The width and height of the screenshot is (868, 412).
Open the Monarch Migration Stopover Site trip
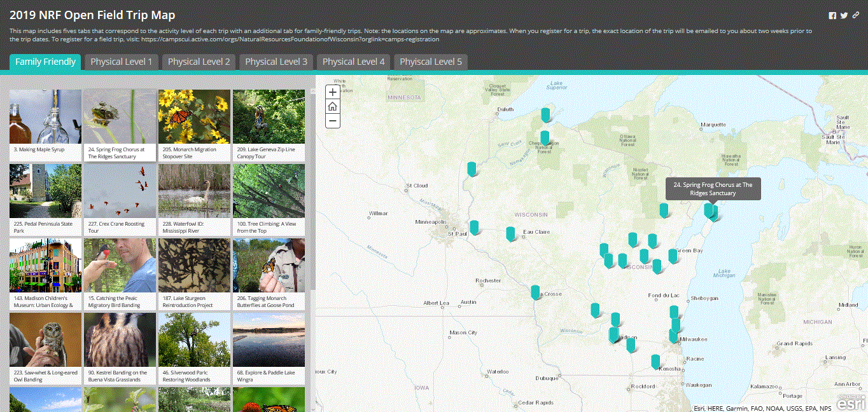pos(194,123)
